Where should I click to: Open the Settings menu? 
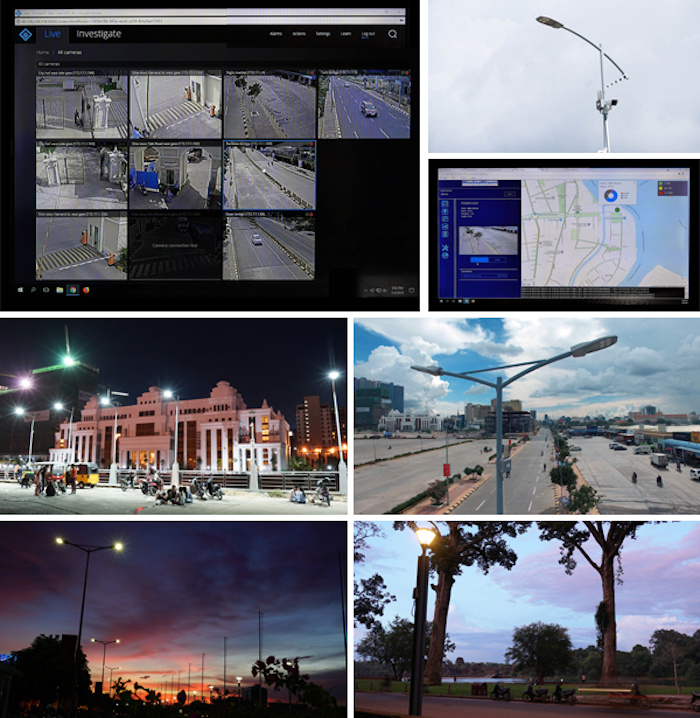pyautogui.click(x=323, y=34)
